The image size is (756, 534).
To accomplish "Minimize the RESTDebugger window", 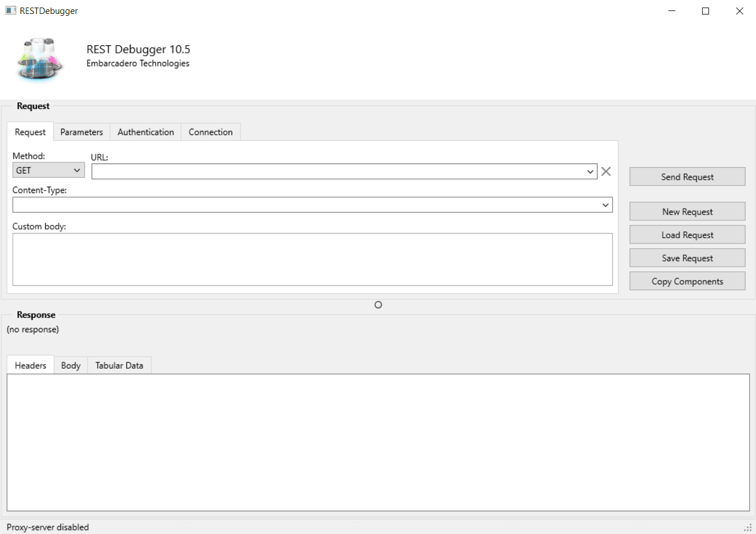I will coord(671,11).
